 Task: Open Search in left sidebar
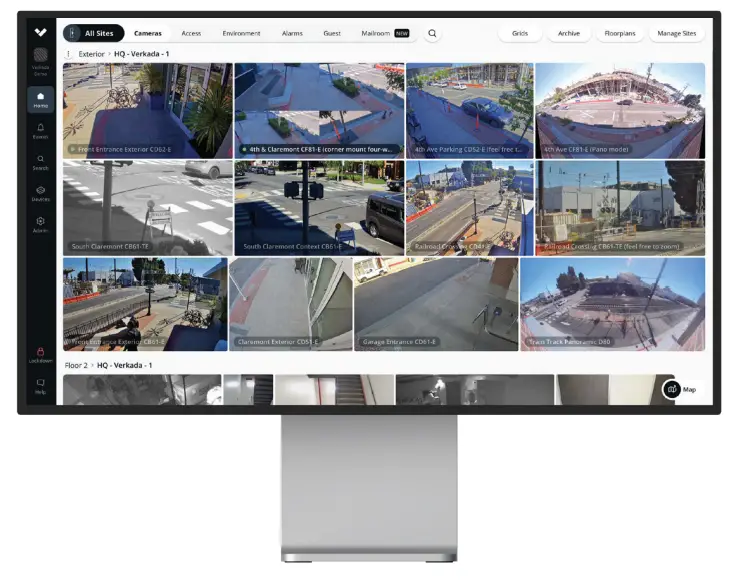point(41,162)
